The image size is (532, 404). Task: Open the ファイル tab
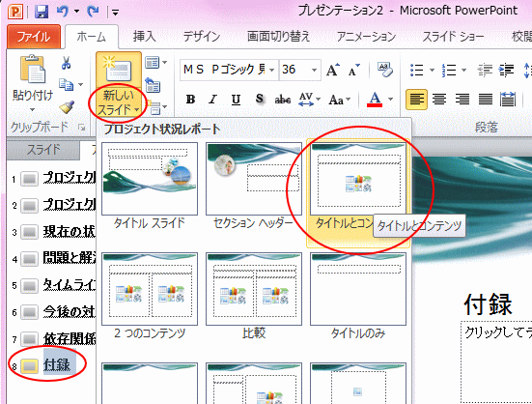34,37
